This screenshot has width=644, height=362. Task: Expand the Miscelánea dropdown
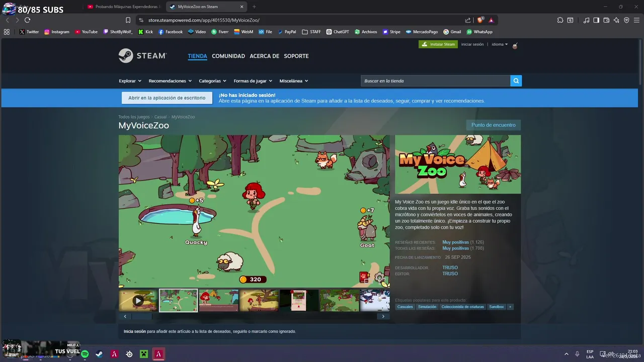(x=294, y=81)
